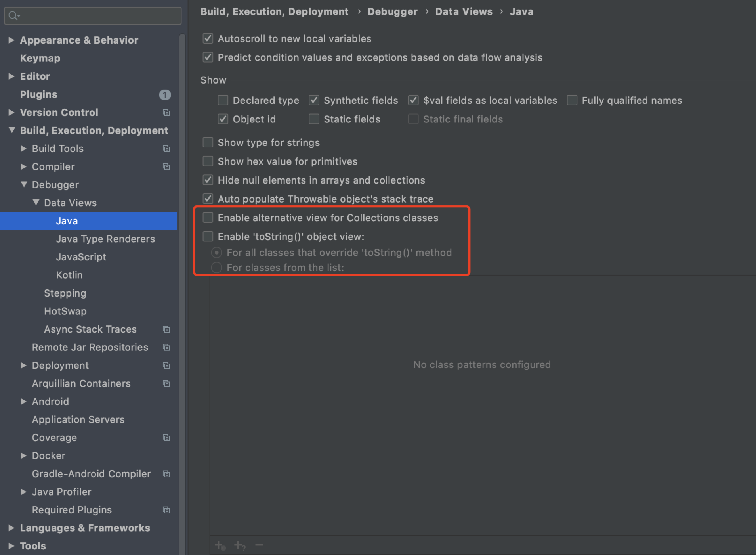Enable alternative view for Collections classes
Viewport: 756px width, 555px height.
(x=208, y=218)
